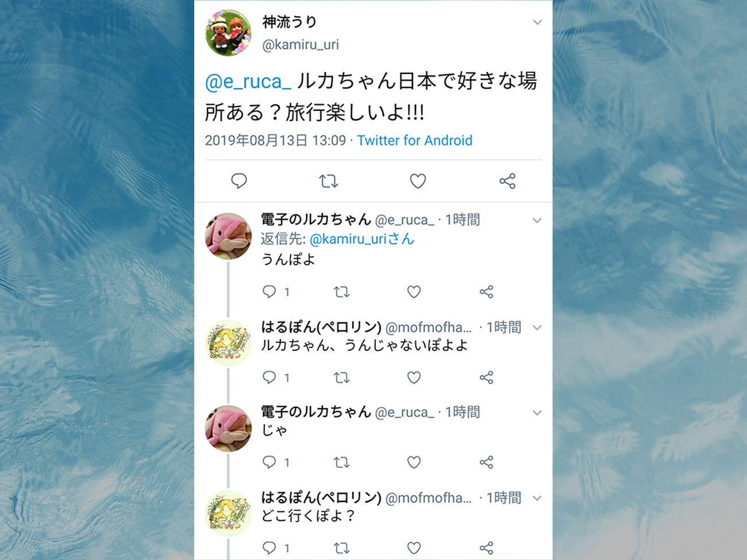
Task: Expand options for the じゃ reply
Action: click(x=537, y=413)
